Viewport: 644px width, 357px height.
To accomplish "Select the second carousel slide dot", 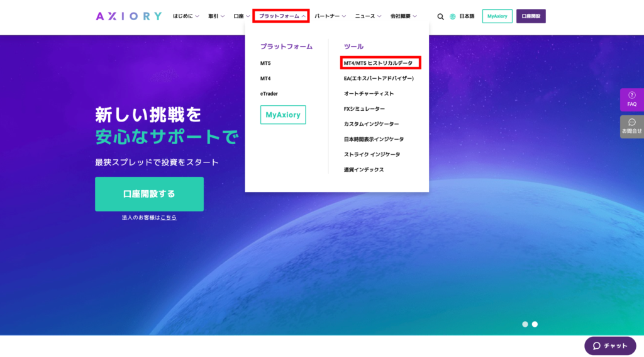I will click(535, 324).
